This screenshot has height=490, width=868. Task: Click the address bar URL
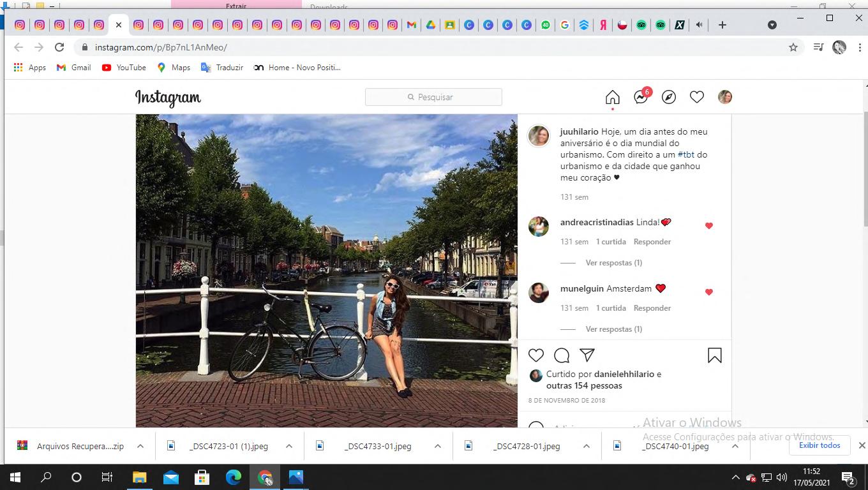(161, 47)
